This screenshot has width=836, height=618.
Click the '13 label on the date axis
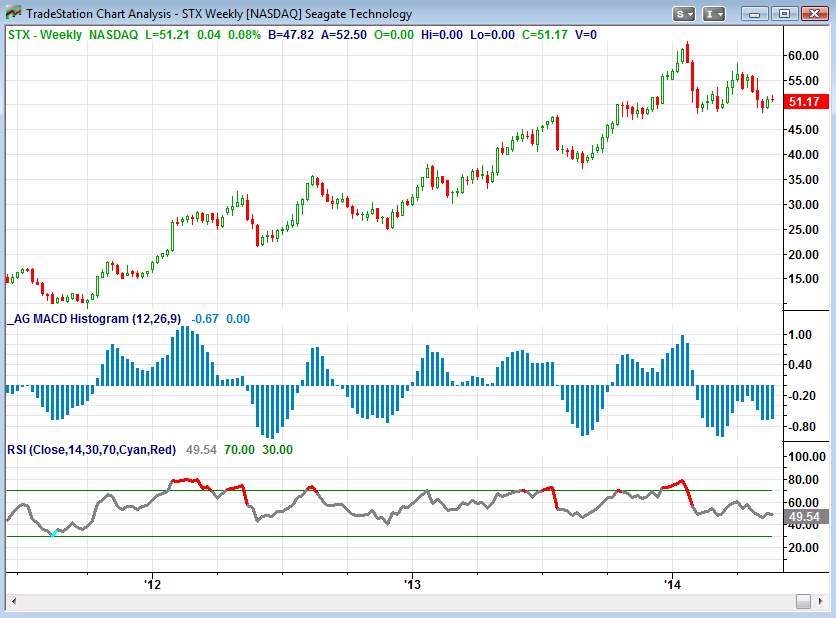(x=412, y=577)
